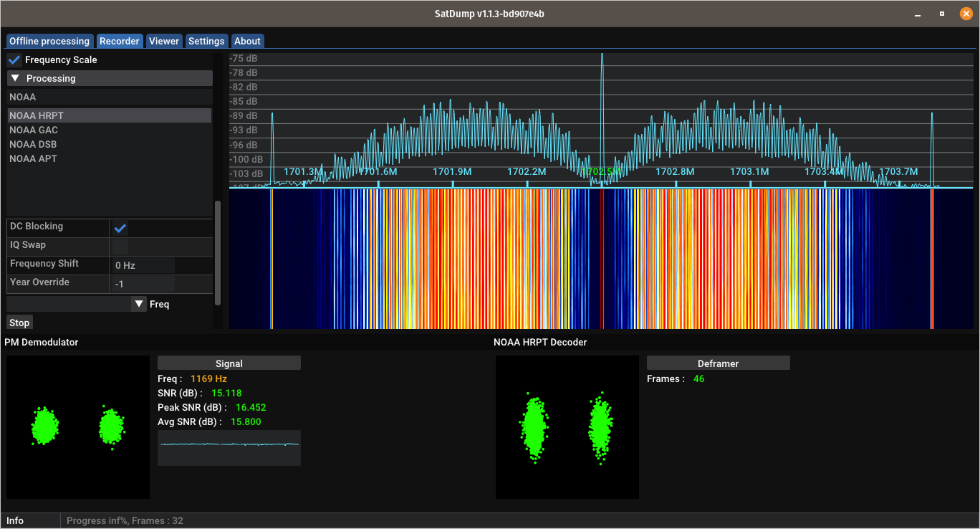Click the Peak SNR 16.452 value
Screen dimensions: 980x529
[251, 407]
